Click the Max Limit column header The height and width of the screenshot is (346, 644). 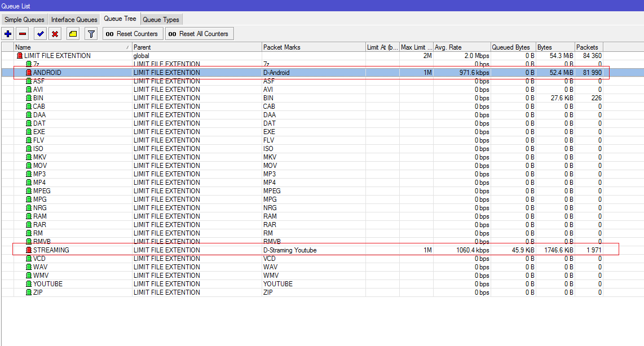(414, 47)
